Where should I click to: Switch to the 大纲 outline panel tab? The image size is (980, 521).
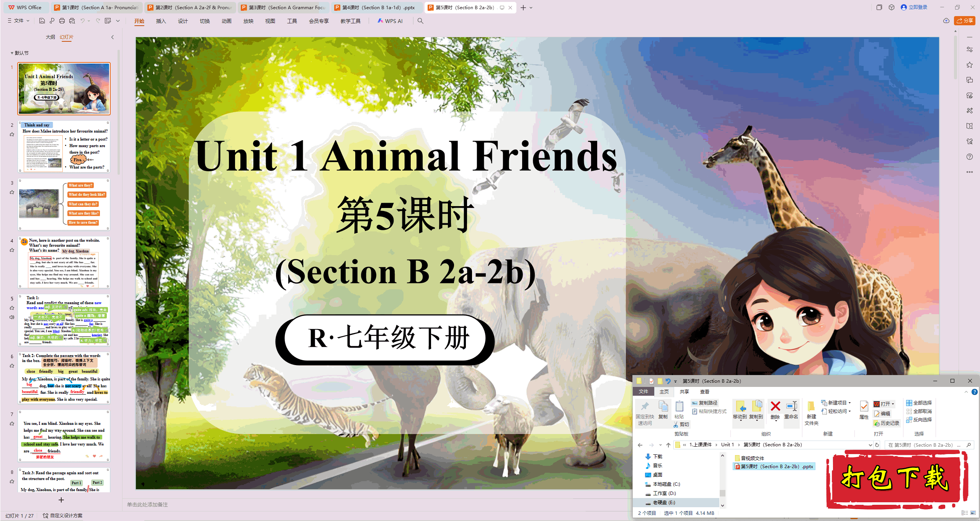click(x=50, y=37)
